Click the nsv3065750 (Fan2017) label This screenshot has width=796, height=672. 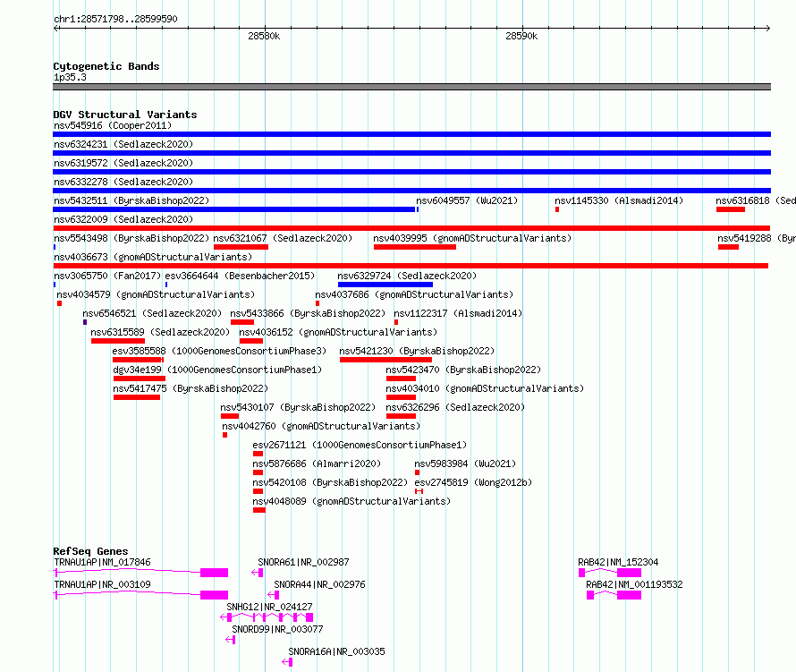pos(107,276)
